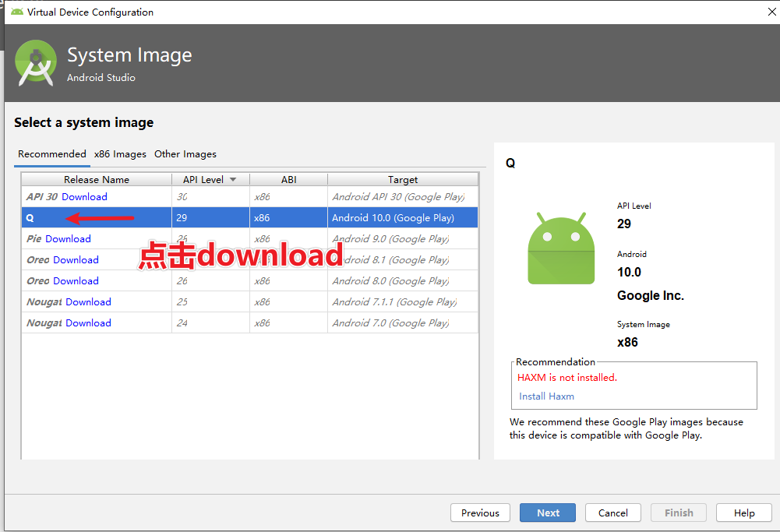Viewport: 780px width, 532px height.
Task: Click the HAXM is not installed message
Action: point(567,377)
